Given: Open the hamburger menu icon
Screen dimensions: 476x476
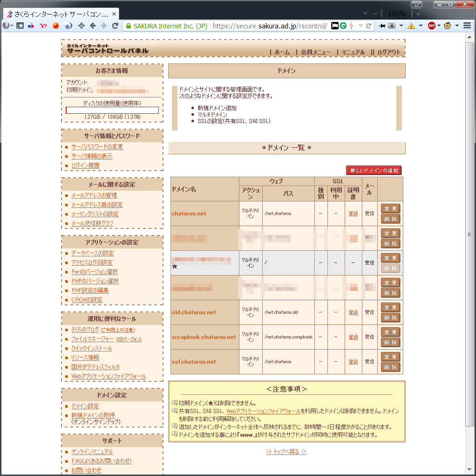Looking at the screenshot, I should (x=467, y=26).
